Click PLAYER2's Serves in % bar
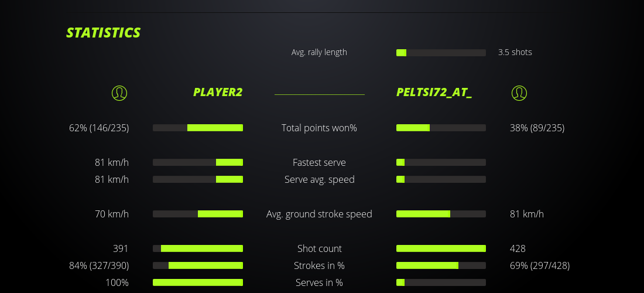Screen dimensions: 644x293 (198, 282)
